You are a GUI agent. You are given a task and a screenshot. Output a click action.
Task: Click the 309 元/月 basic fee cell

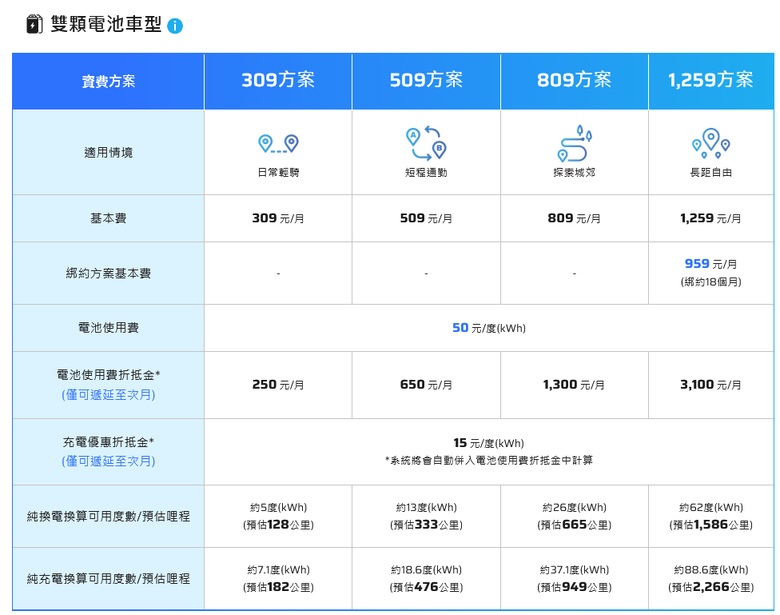coord(278,218)
